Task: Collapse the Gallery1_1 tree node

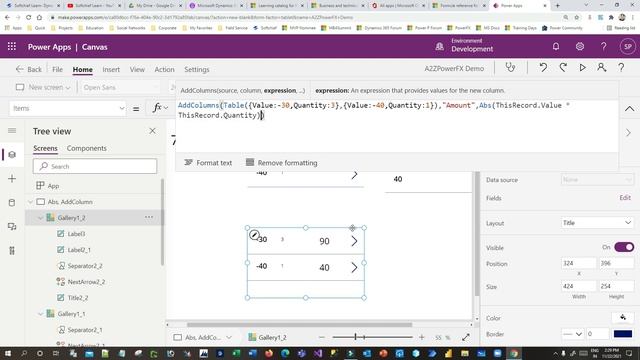Action: [40, 314]
